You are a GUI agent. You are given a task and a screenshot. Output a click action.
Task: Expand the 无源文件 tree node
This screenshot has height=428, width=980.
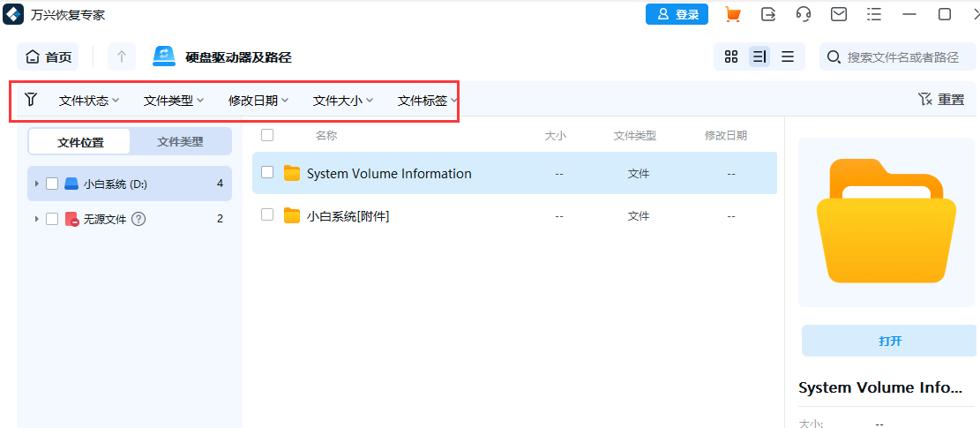click(37, 219)
